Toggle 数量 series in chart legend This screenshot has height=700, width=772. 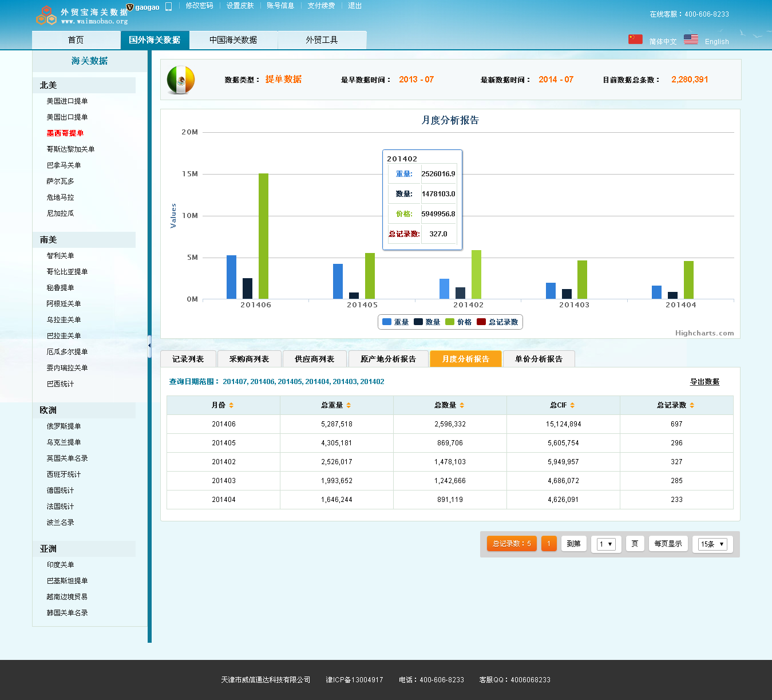(x=427, y=322)
